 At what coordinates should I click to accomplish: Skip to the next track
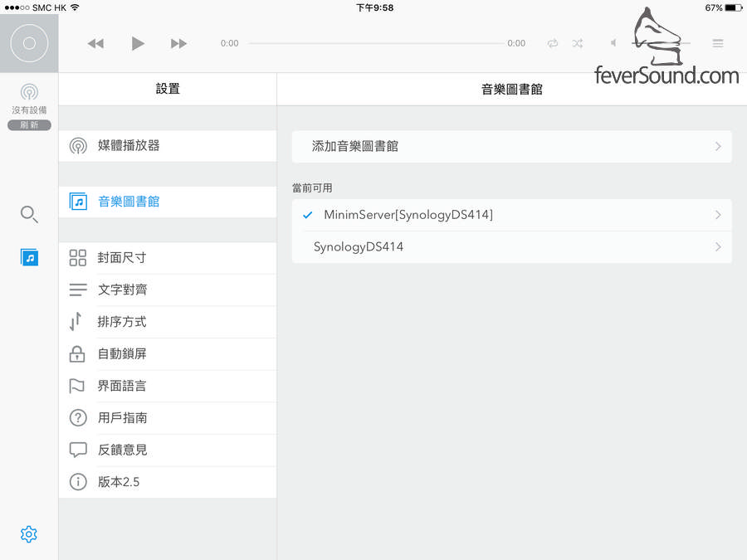click(x=178, y=44)
